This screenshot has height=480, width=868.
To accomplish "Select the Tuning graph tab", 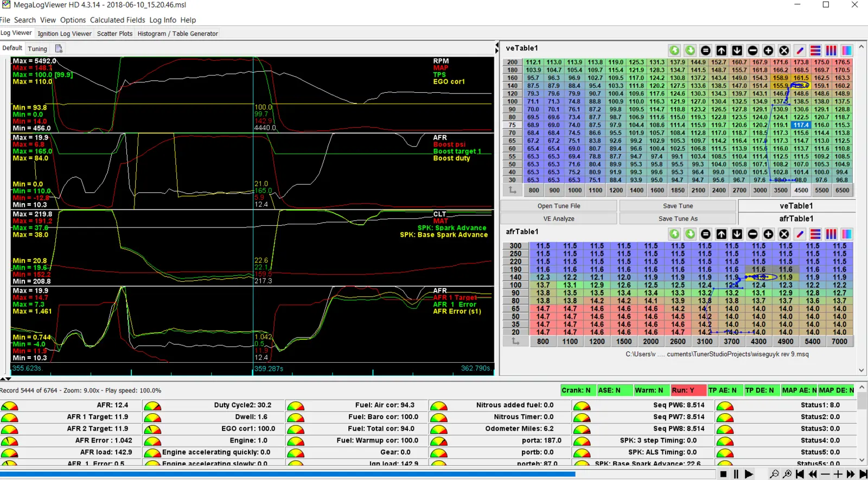I will [x=37, y=48].
